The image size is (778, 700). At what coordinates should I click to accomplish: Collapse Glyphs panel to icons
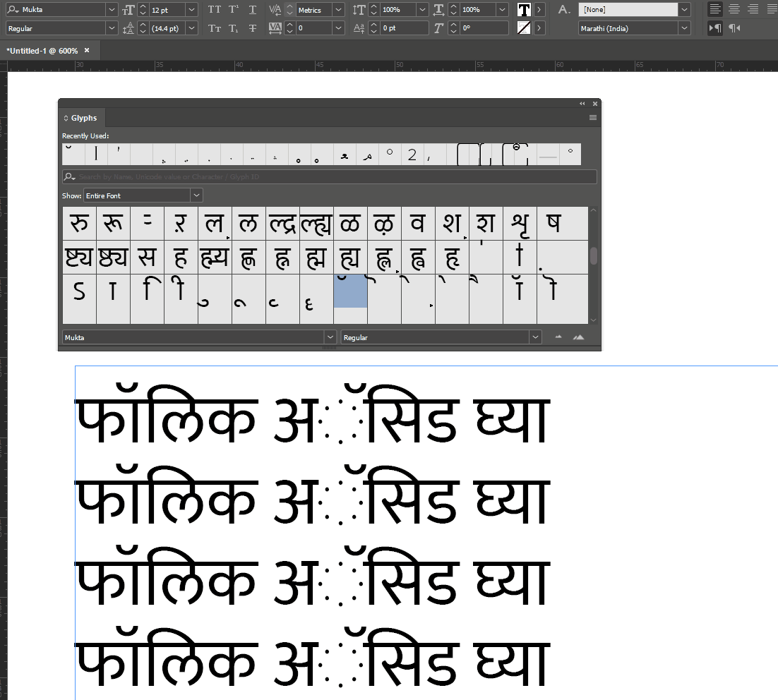[582, 104]
